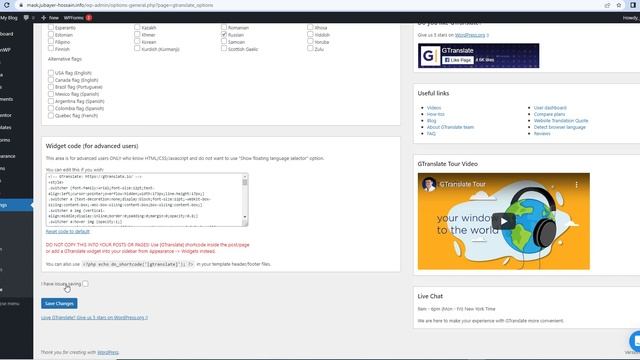640x360 pixels.
Task: Uncheck the Russian language checkbox
Action: tap(224, 34)
